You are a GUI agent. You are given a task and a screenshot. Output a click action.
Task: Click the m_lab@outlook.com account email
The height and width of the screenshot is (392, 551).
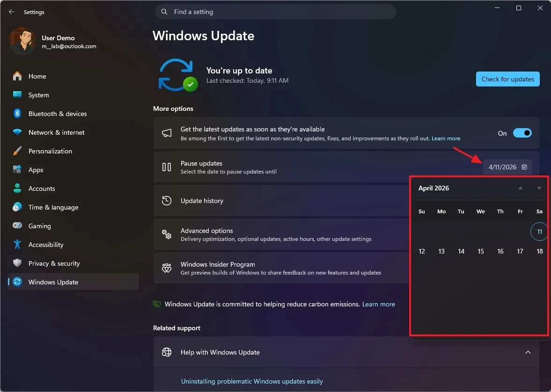69,46
